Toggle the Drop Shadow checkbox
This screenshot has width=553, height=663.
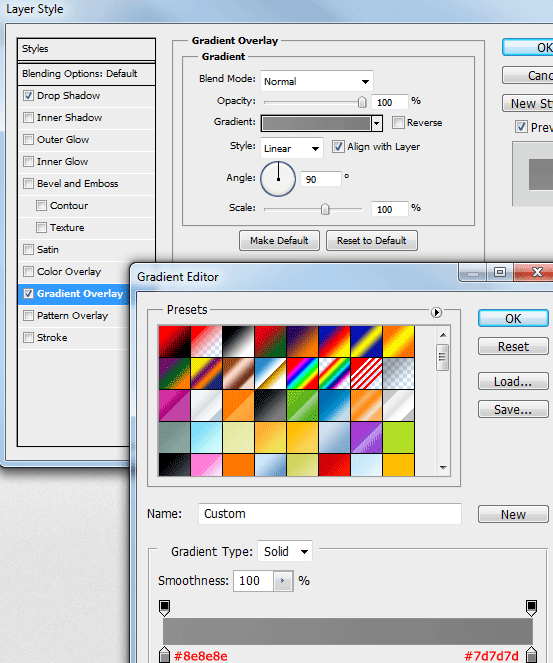tap(28, 96)
